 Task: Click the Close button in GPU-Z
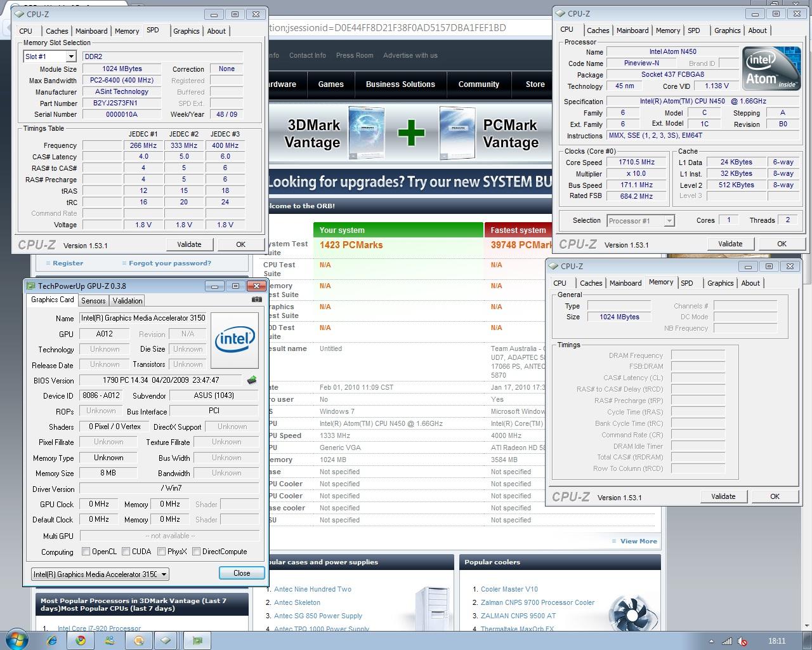click(x=242, y=573)
